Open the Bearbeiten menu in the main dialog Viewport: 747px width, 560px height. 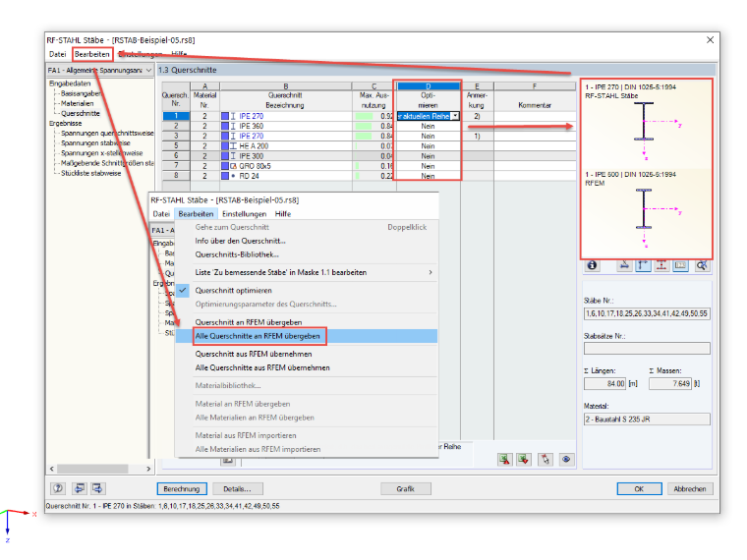tap(92, 54)
